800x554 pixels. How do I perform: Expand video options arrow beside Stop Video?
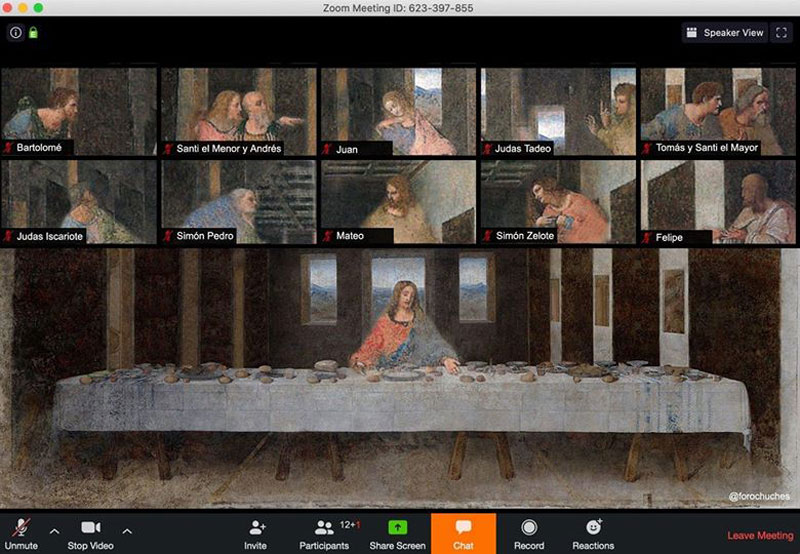tap(127, 530)
